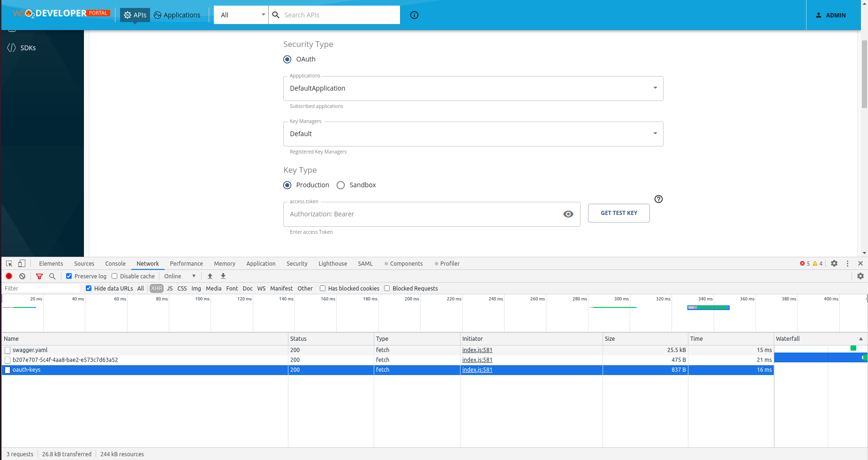Open the Online throttling dropdown
The height and width of the screenshot is (460, 868).
(x=180, y=276)
